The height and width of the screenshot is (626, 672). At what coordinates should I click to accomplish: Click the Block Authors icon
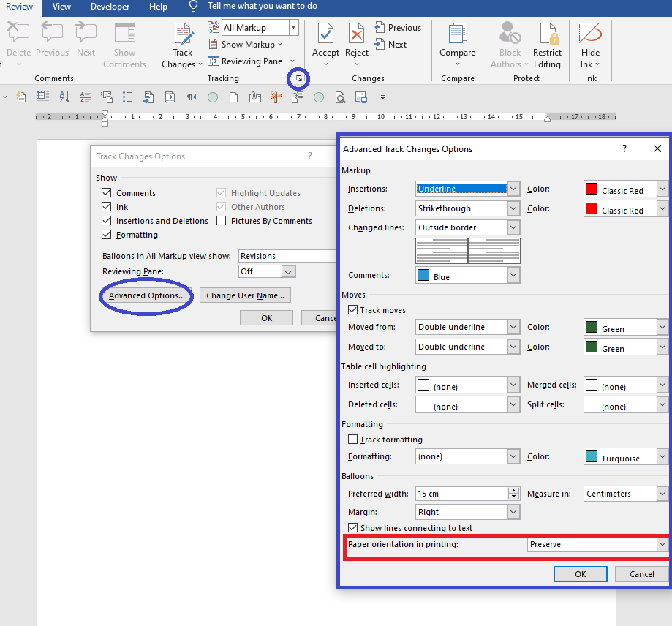(x=510, y=34)
